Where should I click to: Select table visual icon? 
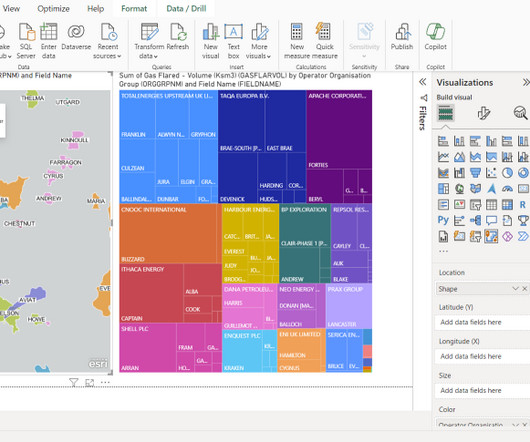tap(491, 204)
